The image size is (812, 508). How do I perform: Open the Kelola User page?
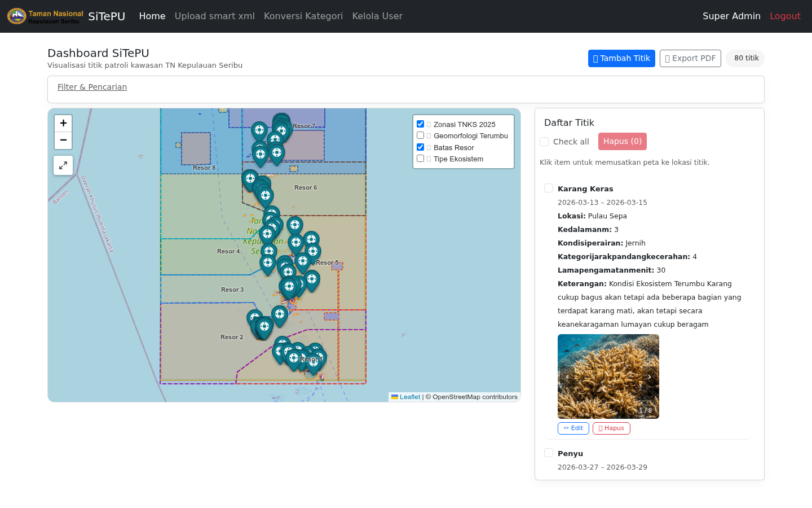click(x=377, y=16)
